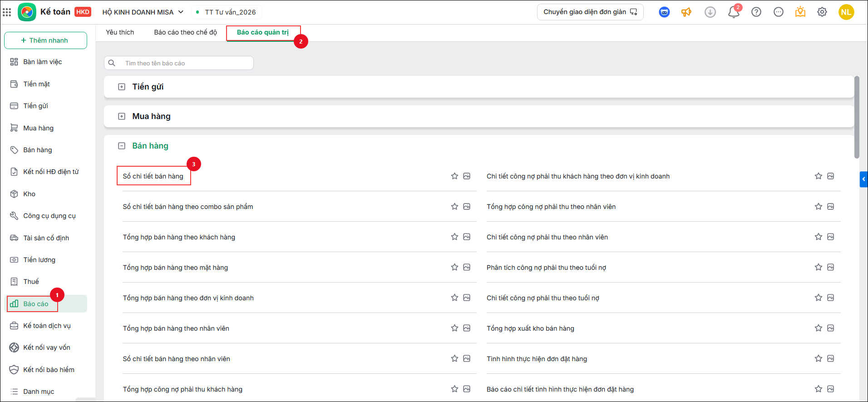868x402 pixels.
Task: Open Kế toán dịch vụ sidebar item
Action: coord(45,326)
